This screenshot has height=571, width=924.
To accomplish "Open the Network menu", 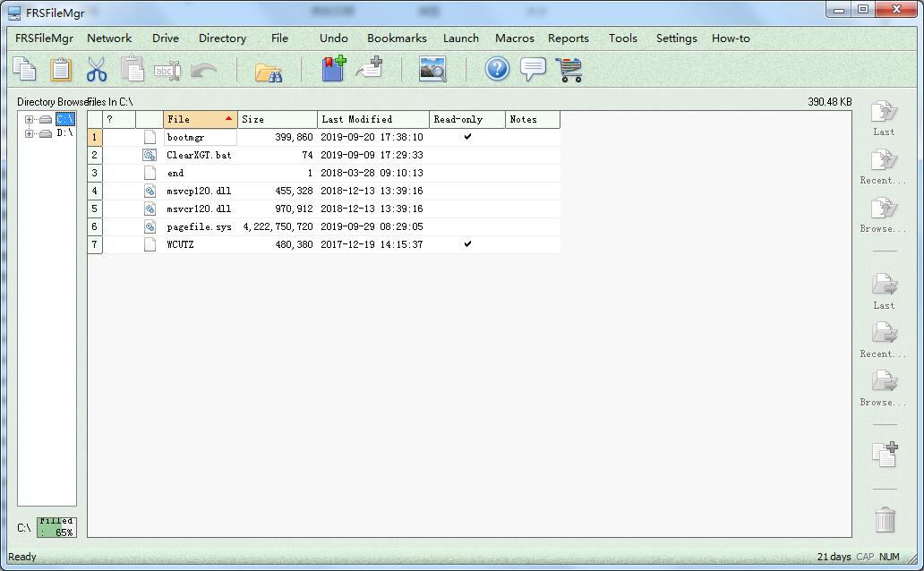I will [109, 38].
